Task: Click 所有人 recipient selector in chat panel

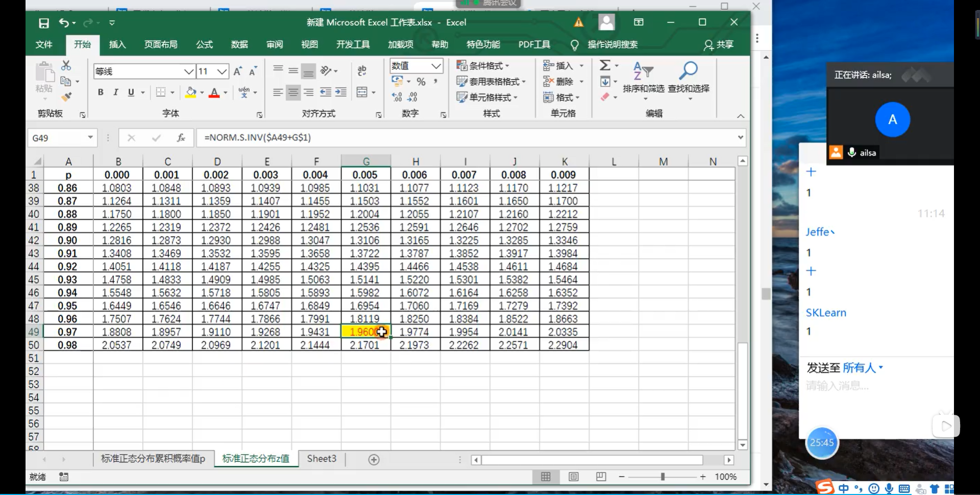Action: pos(863,368)
